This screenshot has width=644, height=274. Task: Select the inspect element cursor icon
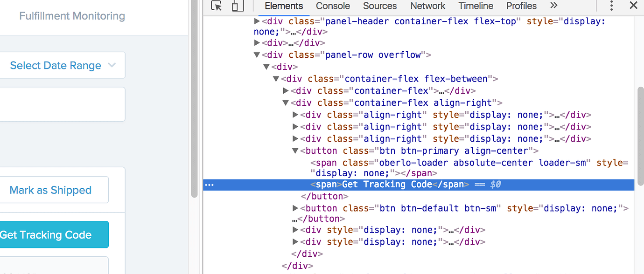point(216,6)
